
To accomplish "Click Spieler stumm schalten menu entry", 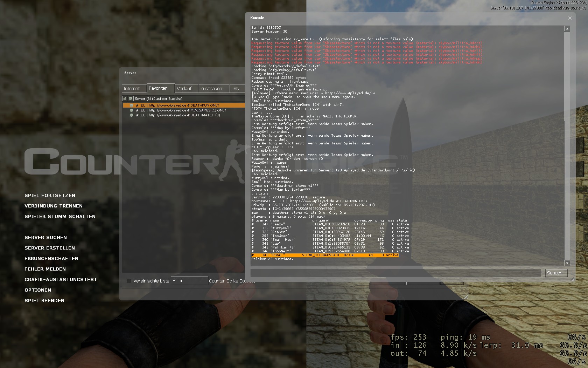I will 60,217.
